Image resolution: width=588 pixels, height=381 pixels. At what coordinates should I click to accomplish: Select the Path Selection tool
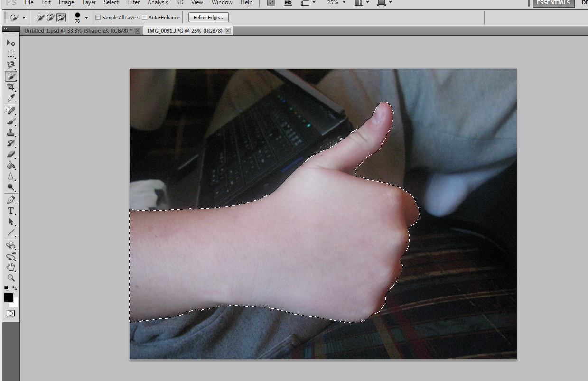(x=11, y=222)
